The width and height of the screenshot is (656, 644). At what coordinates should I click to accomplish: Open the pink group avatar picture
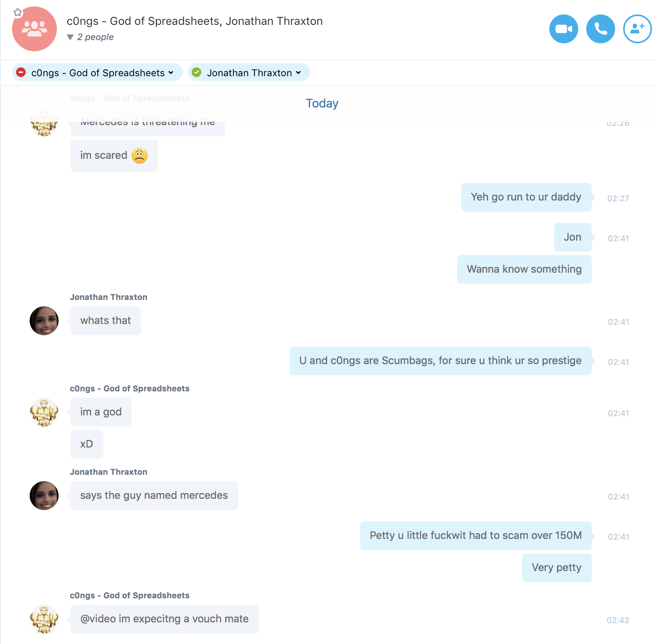[34, 29]
